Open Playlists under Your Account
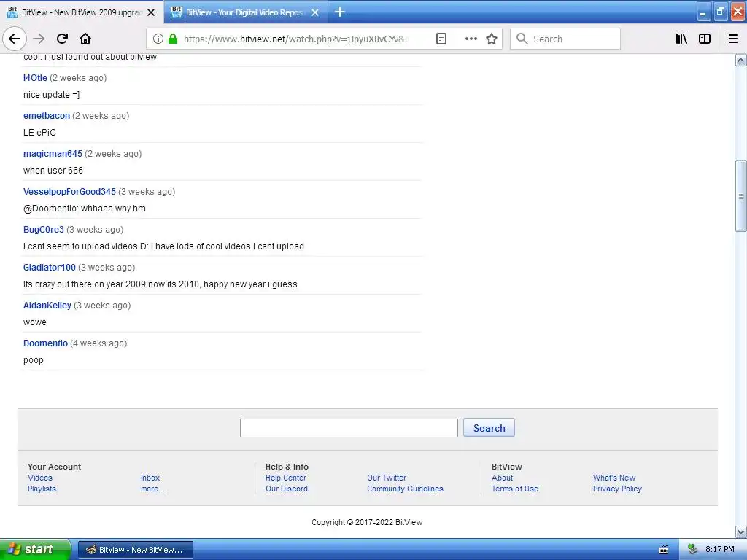The width and height of the screenshot is (747, 560). pos(42,489)
